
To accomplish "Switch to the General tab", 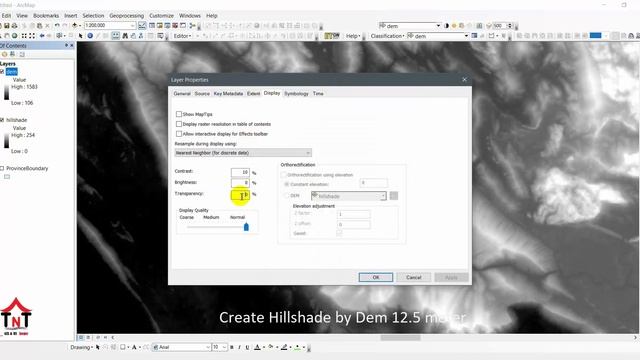I will click(182, 93).
